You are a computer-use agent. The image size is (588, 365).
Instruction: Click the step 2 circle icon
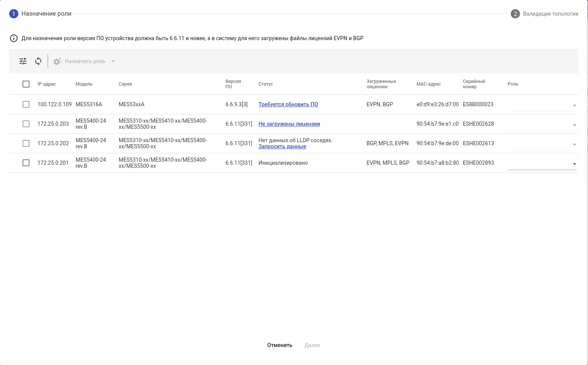point(515,14)
